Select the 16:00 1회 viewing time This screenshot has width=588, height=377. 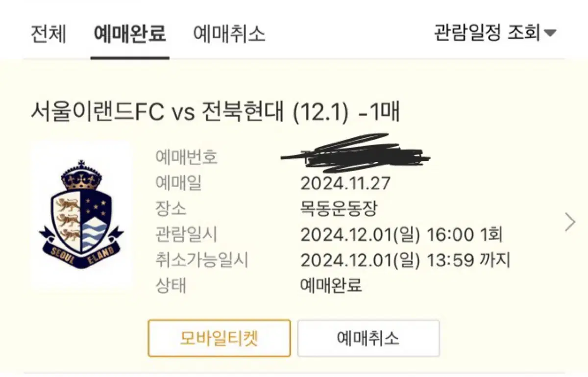(464, 235)
